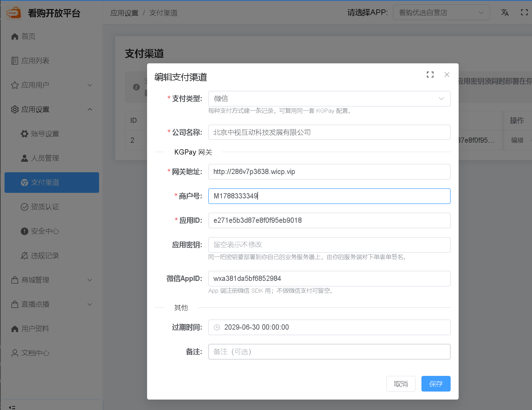
Task: Click 支付渠道 breadcrumb item
Action: (x=163, y=13)
